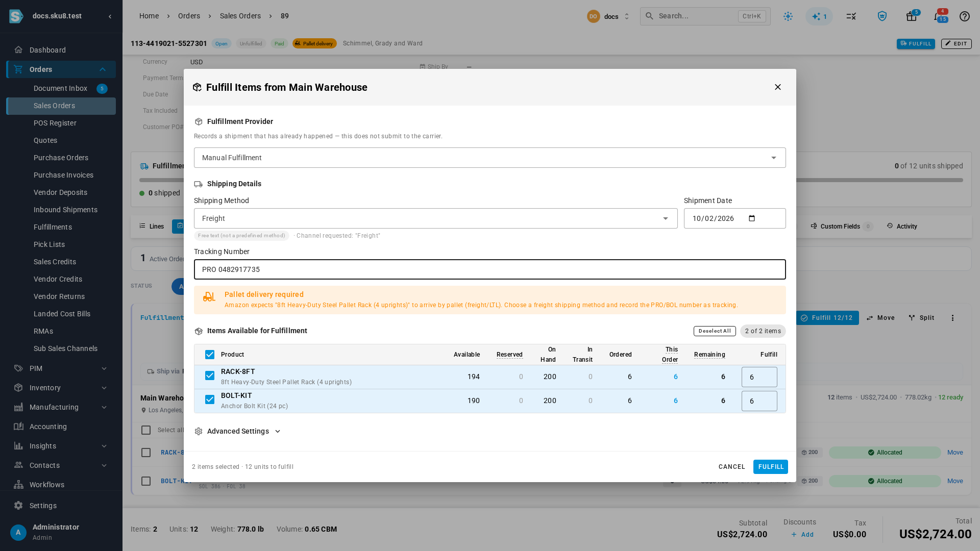This screenshot has height=551, width=980.
Task: Click the network hub icon in header
Action: [788, 16]
